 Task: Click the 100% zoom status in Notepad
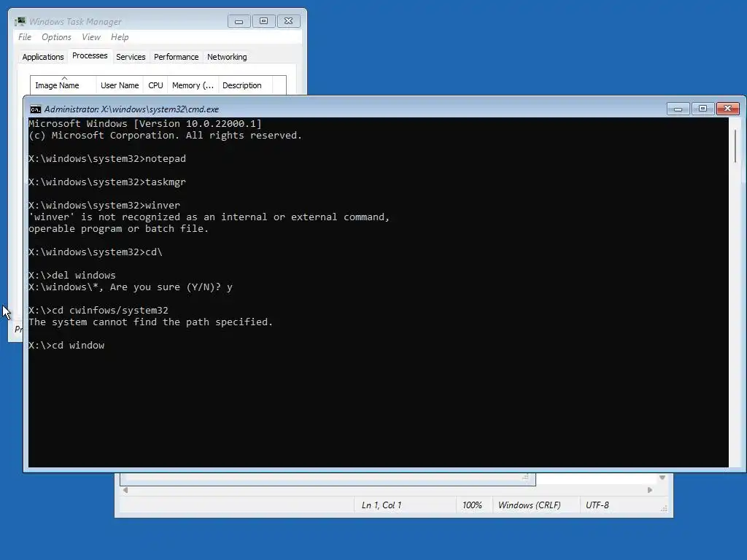coord(472,505)
